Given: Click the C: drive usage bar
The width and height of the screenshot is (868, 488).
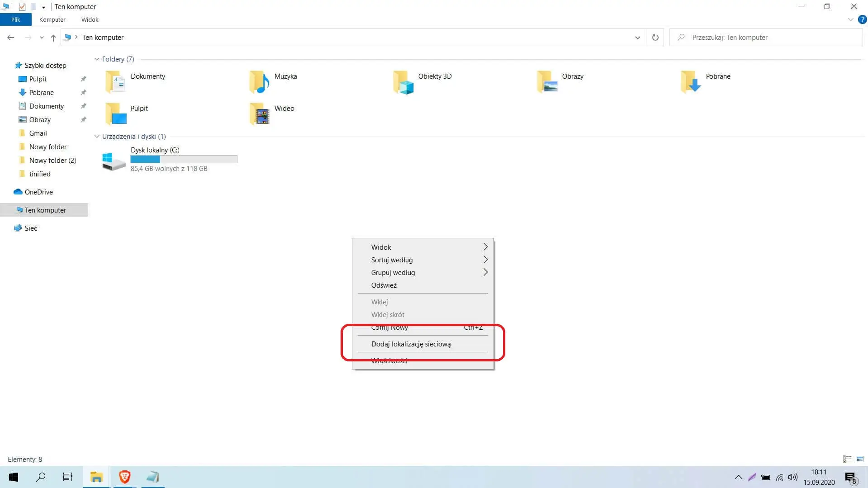Looking at the screenshot, I should (183, 159).
